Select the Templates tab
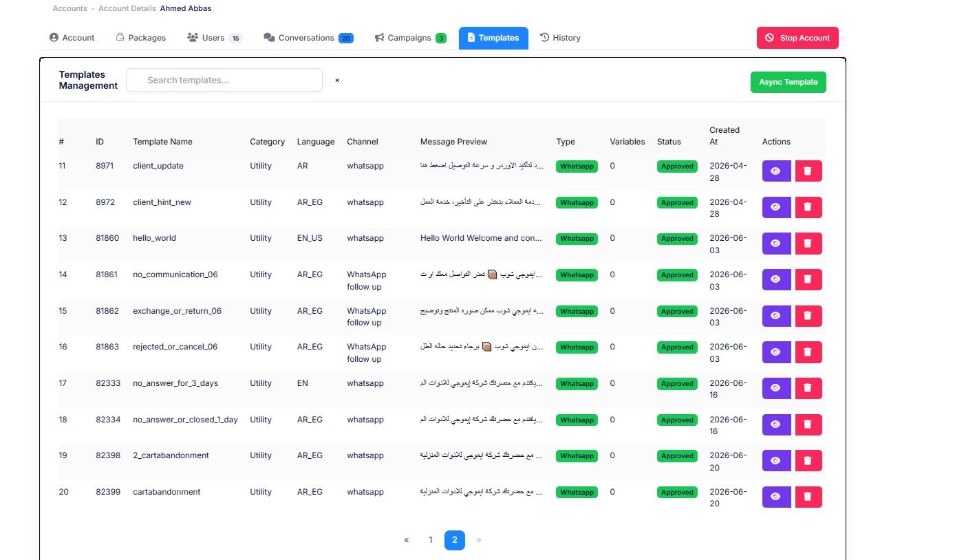966x560 pixels. [493, 38]
